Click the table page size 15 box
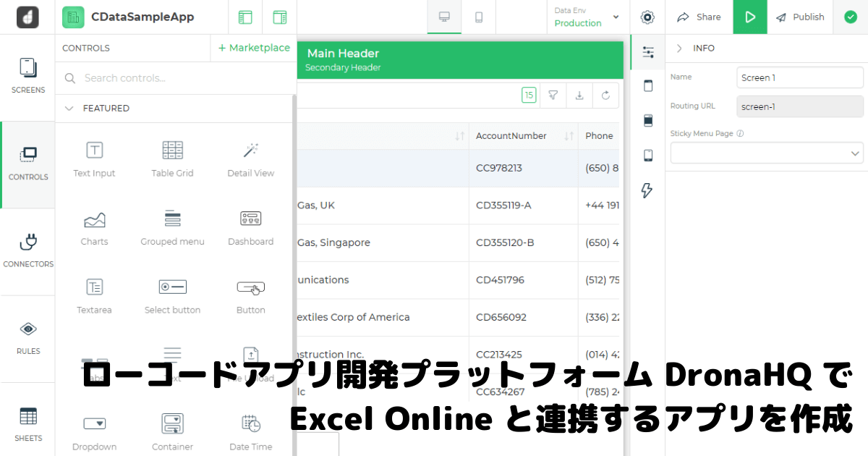Viewport: 868px width, 456px height. (x=529, y=95)
